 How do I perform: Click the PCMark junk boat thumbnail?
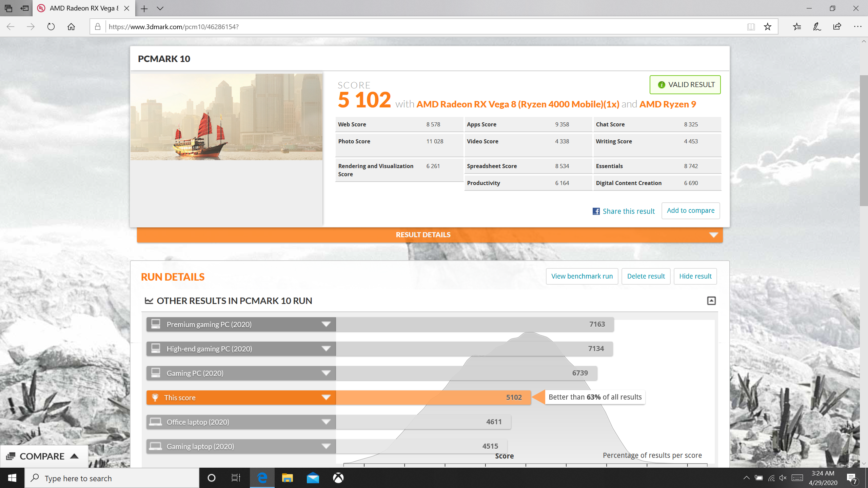(x=226, y=117)
